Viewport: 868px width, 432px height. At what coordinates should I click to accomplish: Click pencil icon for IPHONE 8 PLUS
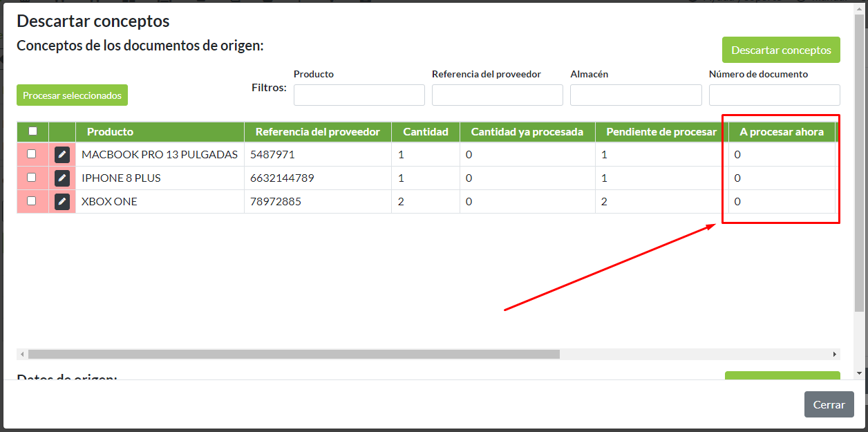[62, 178]
